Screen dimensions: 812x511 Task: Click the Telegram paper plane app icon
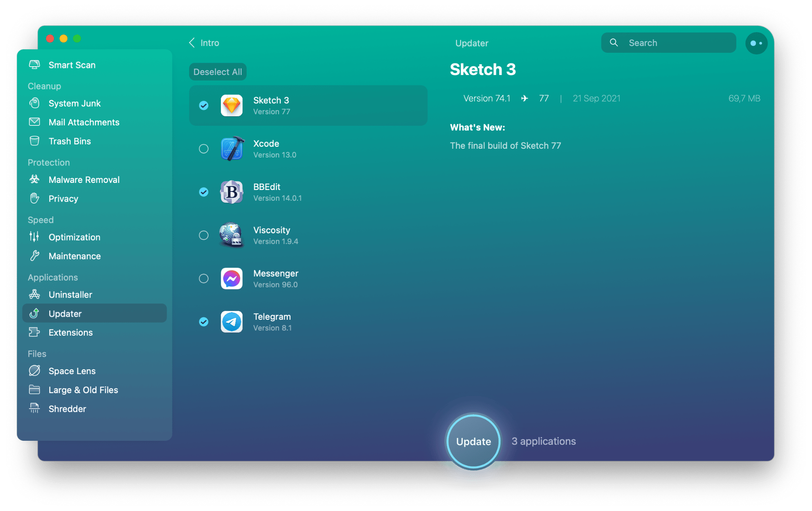pyautogui.click(x=232, y=322)
